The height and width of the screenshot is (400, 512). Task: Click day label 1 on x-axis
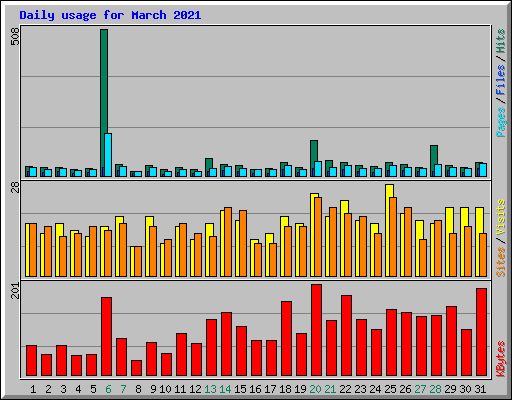[33, 389]
